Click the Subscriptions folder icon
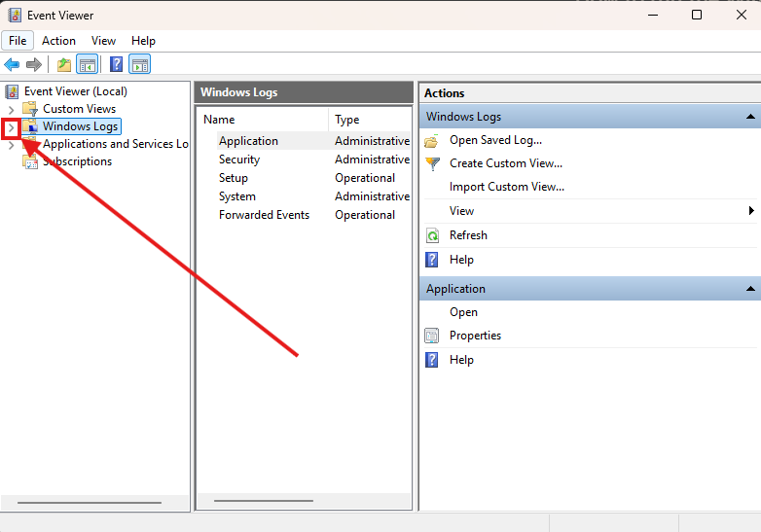This screenshot has height=532, width=761. (30, 161)
